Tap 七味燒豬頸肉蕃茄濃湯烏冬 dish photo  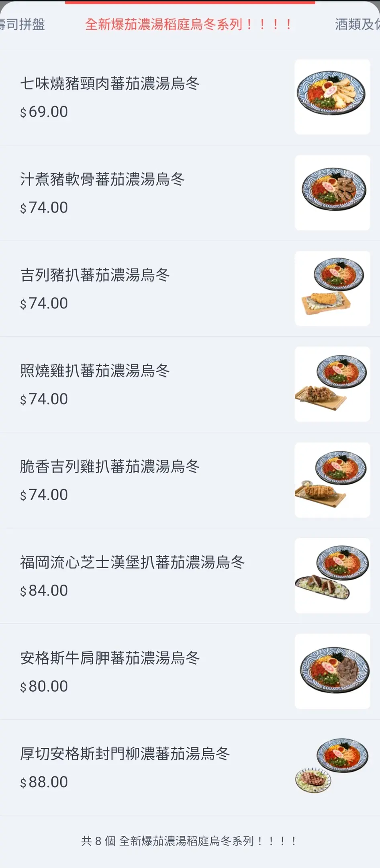(x=332, y=97)
